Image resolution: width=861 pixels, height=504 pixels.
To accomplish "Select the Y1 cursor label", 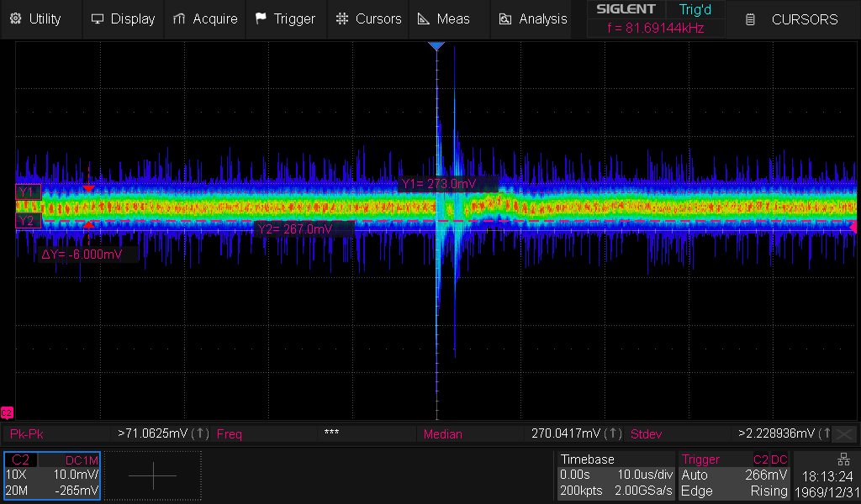I will [26, 192].
